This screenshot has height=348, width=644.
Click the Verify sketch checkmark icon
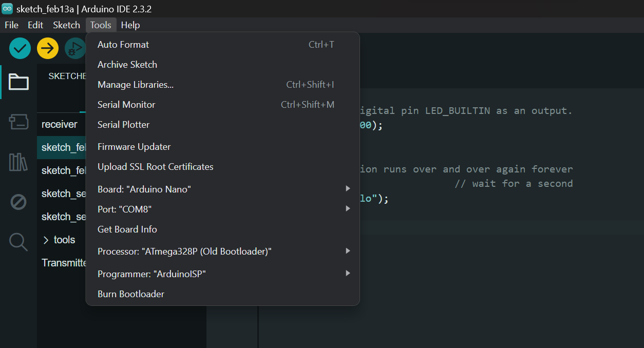[19, 48]
